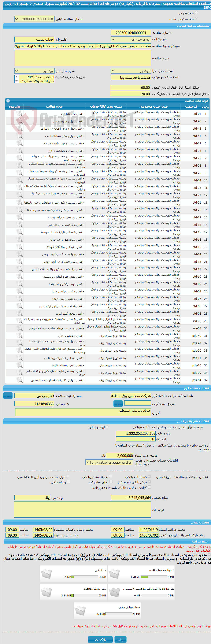Select the مناقصه تجدید شده radio button

tap(196, 19)
